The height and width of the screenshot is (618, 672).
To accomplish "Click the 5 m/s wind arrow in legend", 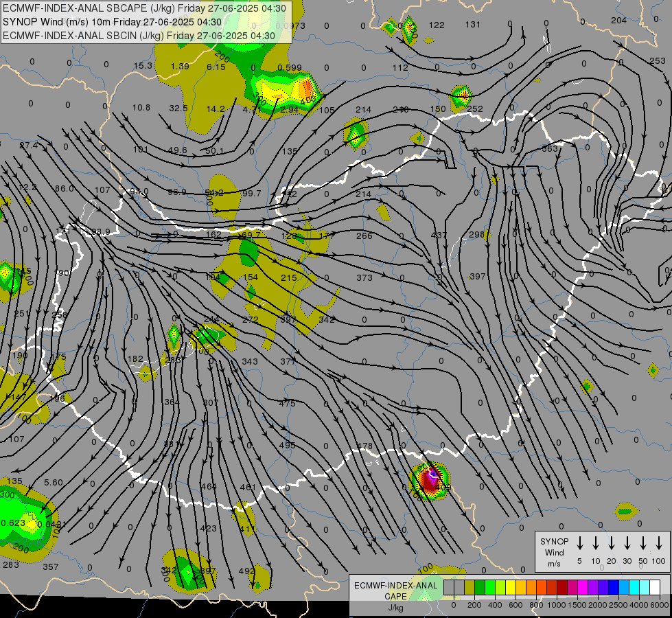I will [579, 543].
